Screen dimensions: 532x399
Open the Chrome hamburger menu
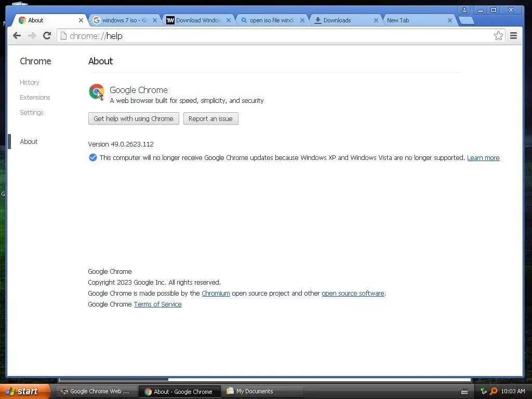coord(513,36)
